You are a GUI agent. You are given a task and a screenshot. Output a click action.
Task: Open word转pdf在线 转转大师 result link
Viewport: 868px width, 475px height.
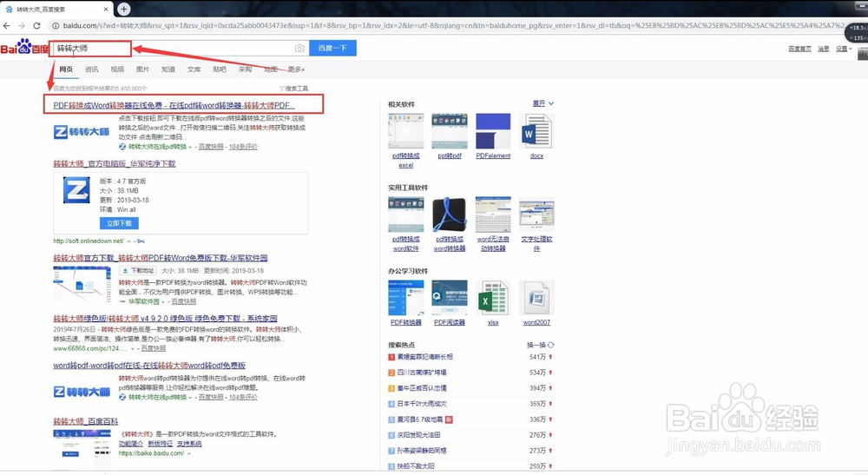[149, 366]
